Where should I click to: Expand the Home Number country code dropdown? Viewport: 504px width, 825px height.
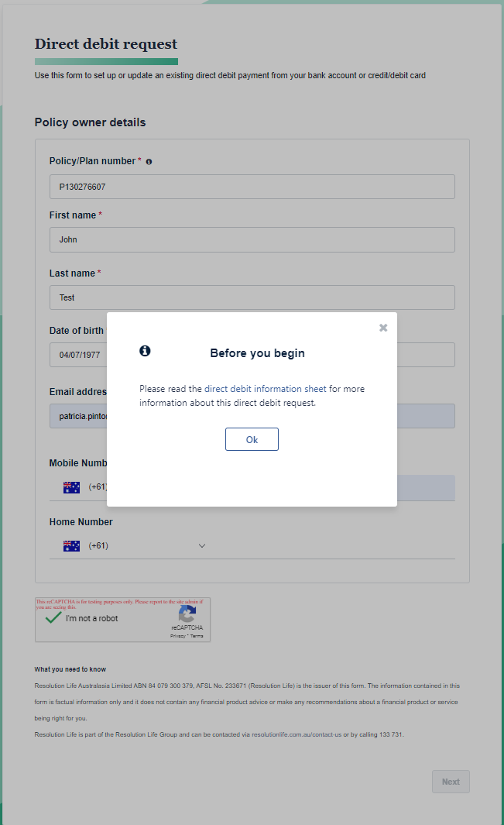pyautogui.click(x=201, y=546)
